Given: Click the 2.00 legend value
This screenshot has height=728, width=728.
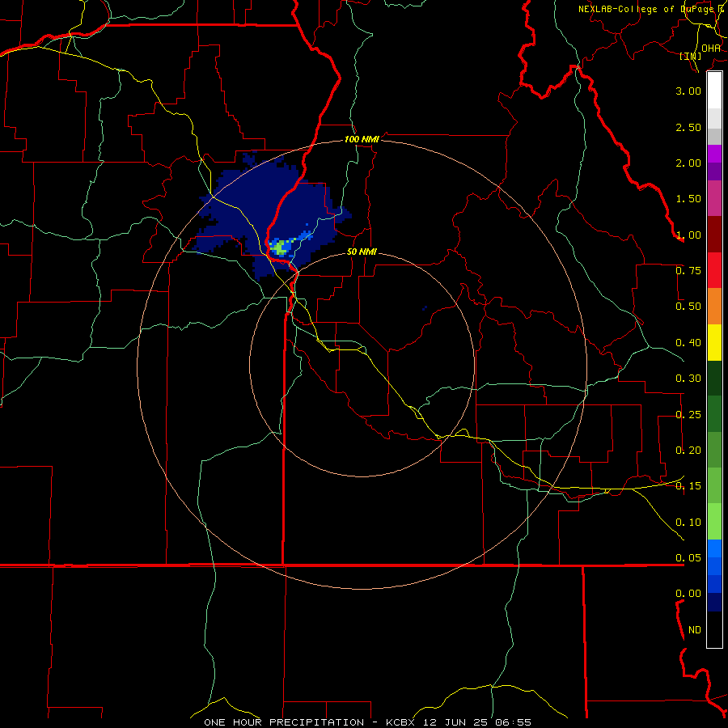Looking at the screenshot, I should pos(688,163).
